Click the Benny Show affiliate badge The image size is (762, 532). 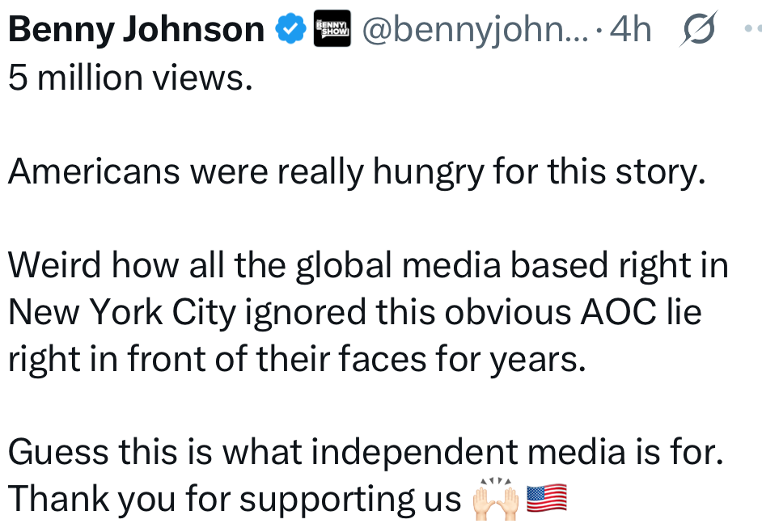coord(332,30)
